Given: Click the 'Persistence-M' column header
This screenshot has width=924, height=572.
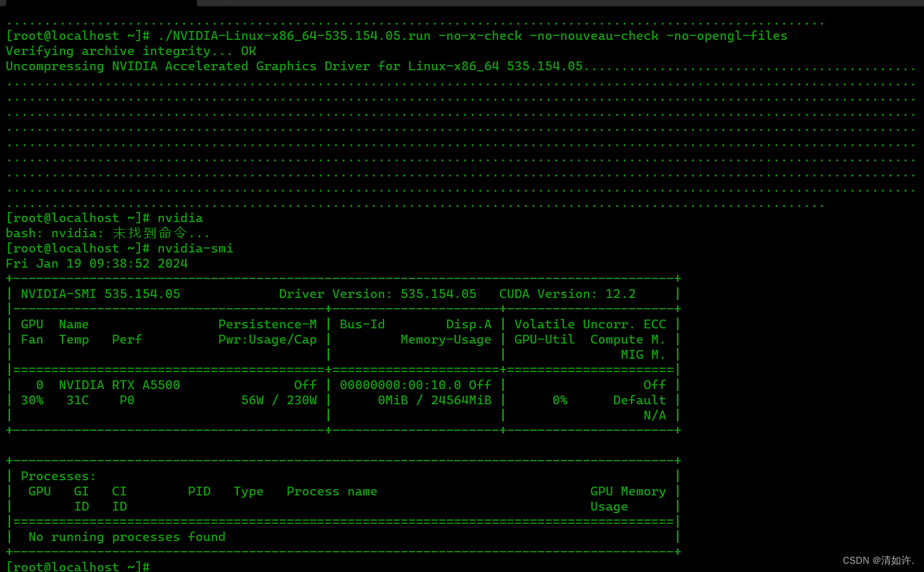Looking at the screenshot, I should click(x=268, y=325).
